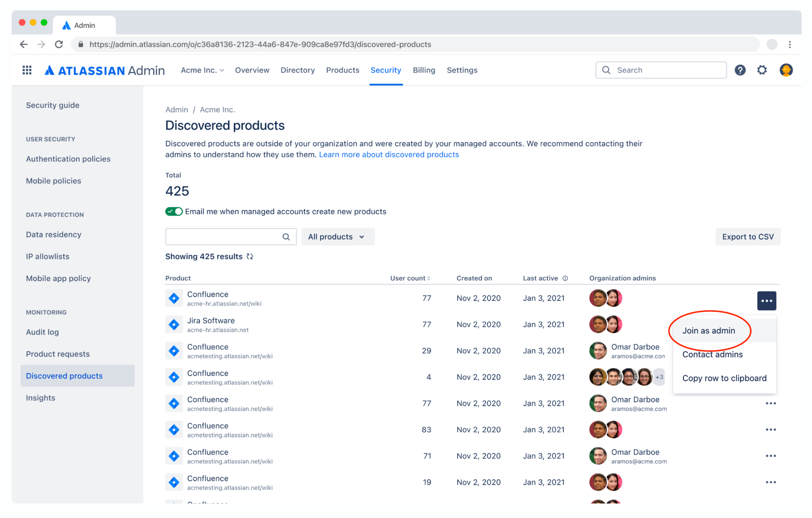Click the Atlassian Admin logo
Screen dimensions: 812x518
pyautogui.click(x=105, y=70)
